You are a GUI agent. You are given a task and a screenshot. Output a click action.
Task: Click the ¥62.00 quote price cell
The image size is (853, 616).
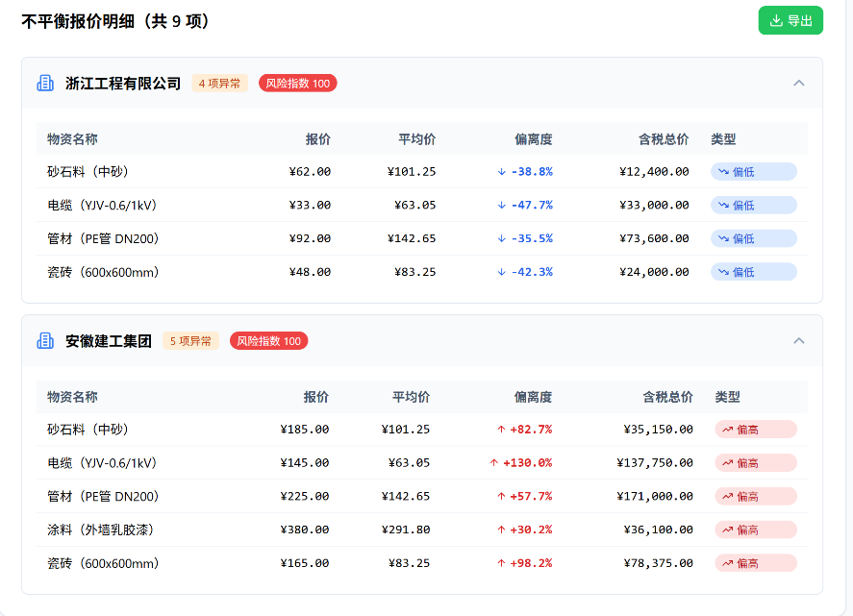point(310,172)
